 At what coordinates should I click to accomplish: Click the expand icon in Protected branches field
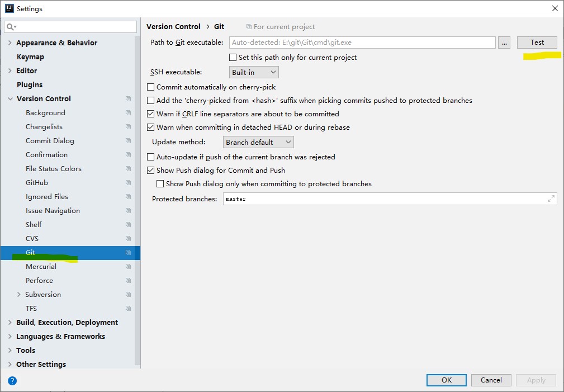(551, 199)
